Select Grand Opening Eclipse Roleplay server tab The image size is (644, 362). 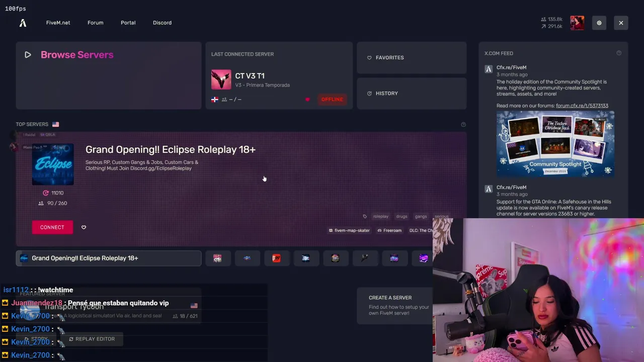coord(108,258)
